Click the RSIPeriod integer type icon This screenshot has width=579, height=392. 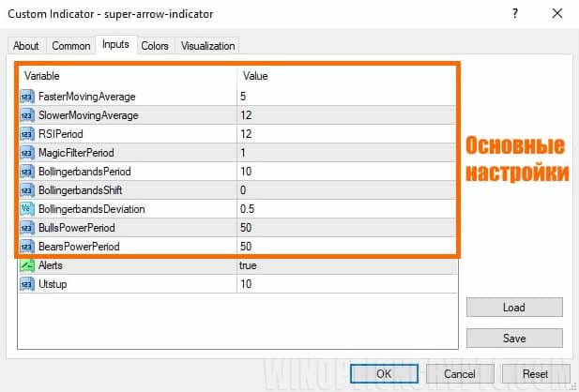(27, 134)
